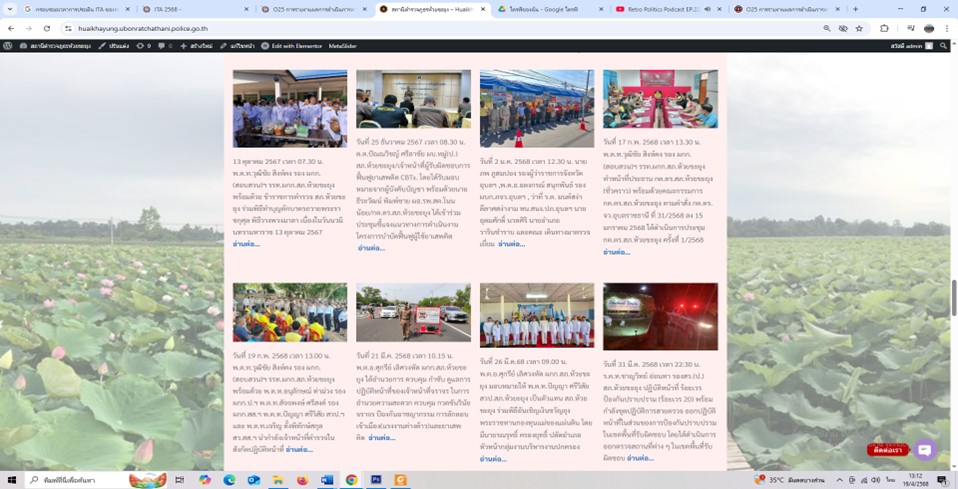Click the Windows Start button
Viewport: 958px width, 489px height.
(10, 480)
